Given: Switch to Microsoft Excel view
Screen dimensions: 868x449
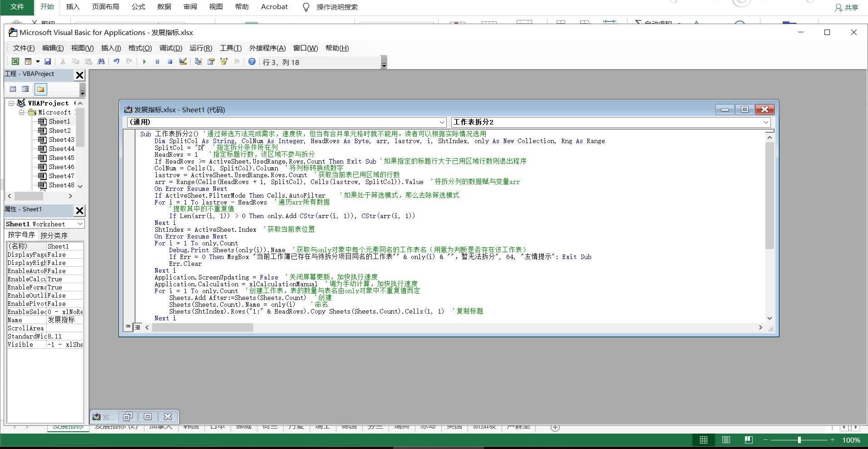Looking at the screenshot, I should (x=15, y=62).
